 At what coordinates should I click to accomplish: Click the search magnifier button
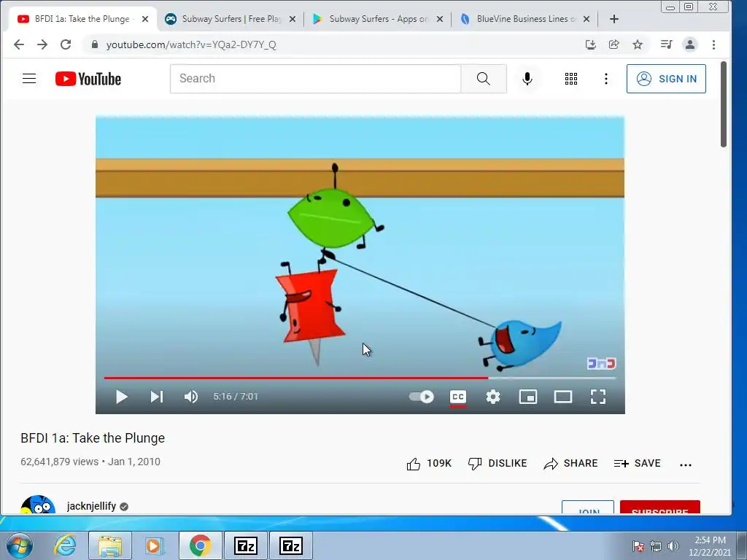[x=484, y=79]
